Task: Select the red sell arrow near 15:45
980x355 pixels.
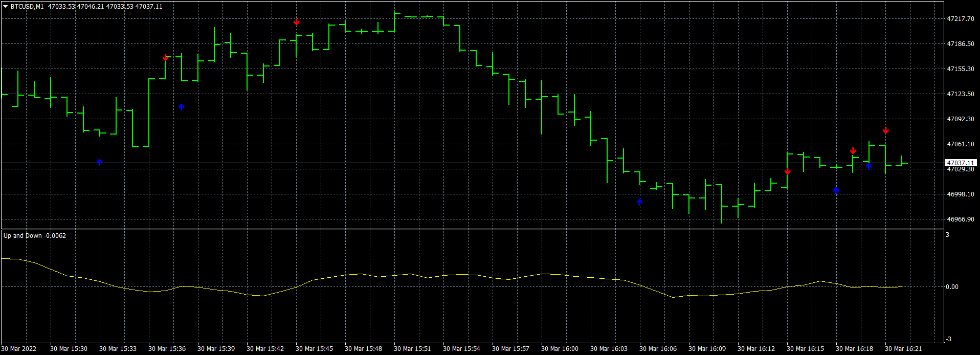Action: (297, 22)
